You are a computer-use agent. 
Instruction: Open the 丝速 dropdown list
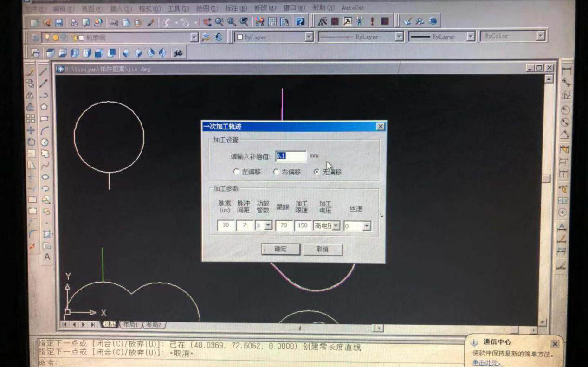point(367,226)
